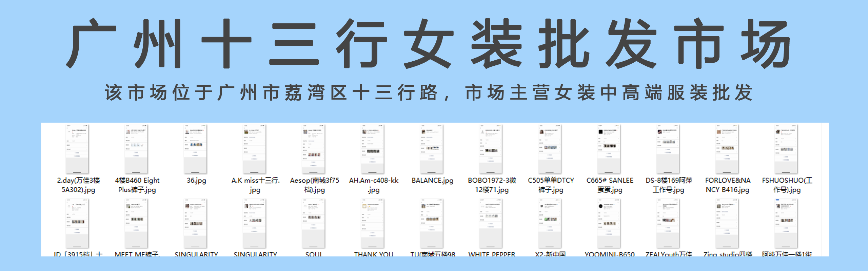Click the AH.Am-c408-kk.jpg file thumbnail

(x=373, y=149)
